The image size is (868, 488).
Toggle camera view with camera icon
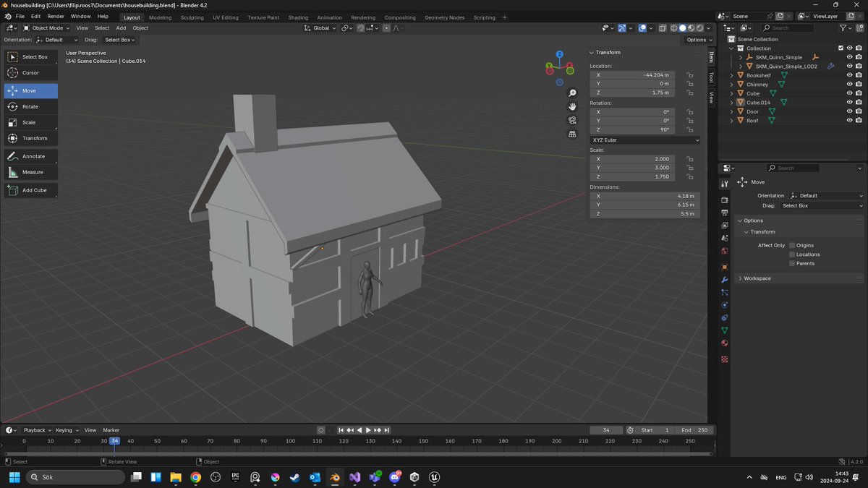[x=572, y=120]
